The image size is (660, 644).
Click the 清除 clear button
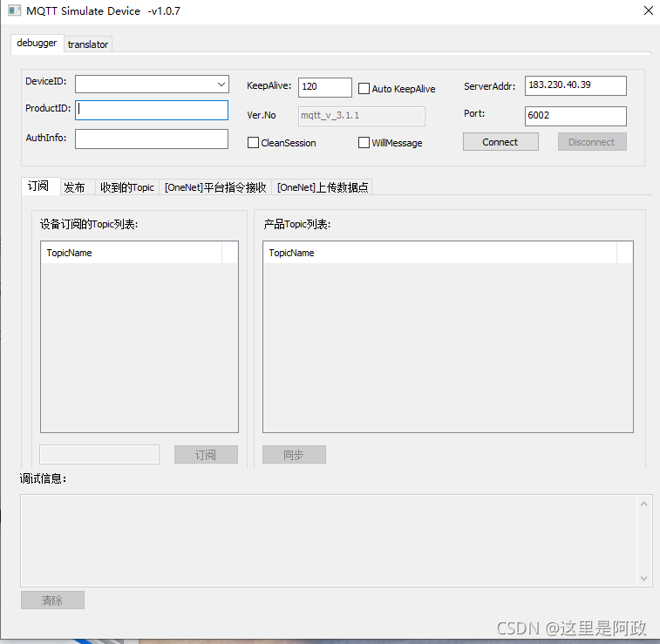tap(52, 600)
